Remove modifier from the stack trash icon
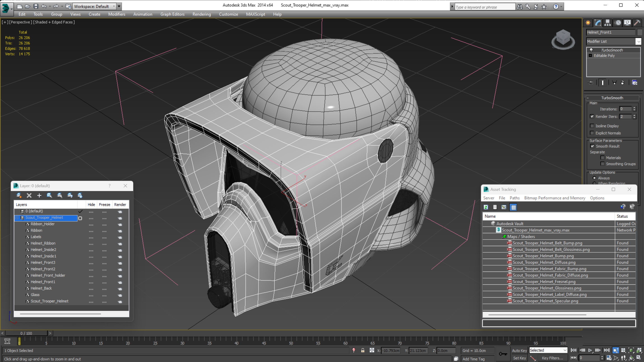Image resolution: width=644 pixels, height=362 pixels. tap(623, 83)
